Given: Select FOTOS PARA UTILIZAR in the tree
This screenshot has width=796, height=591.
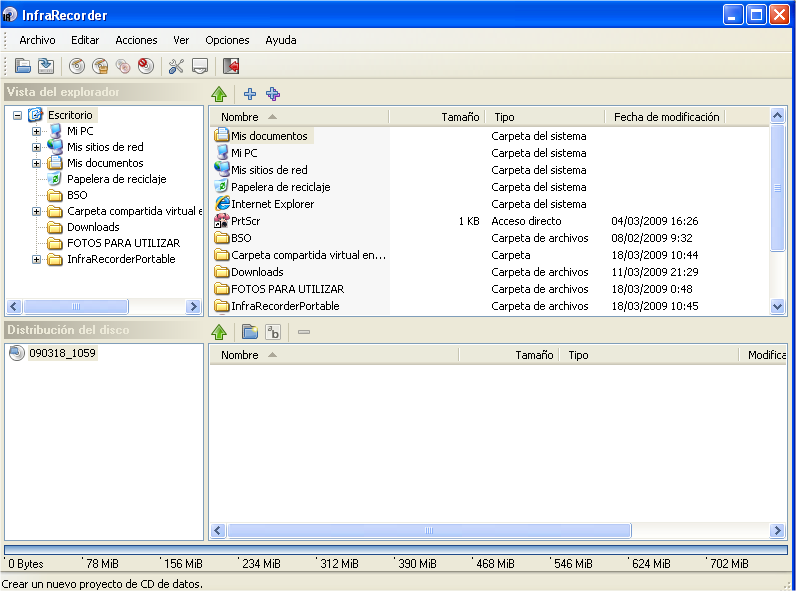Looking at the screenshot, I should pos(123,243).
